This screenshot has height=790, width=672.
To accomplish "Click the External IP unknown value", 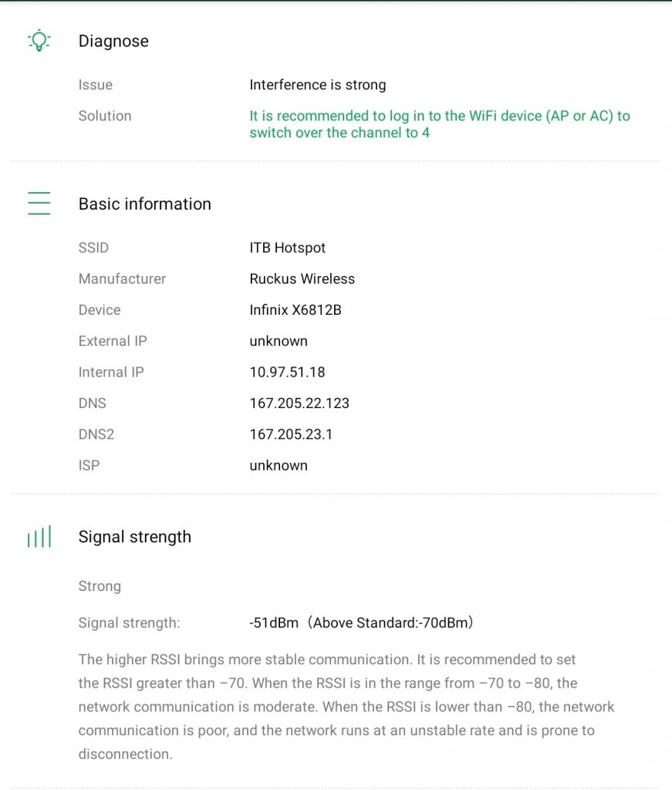I will pos(278,341).
